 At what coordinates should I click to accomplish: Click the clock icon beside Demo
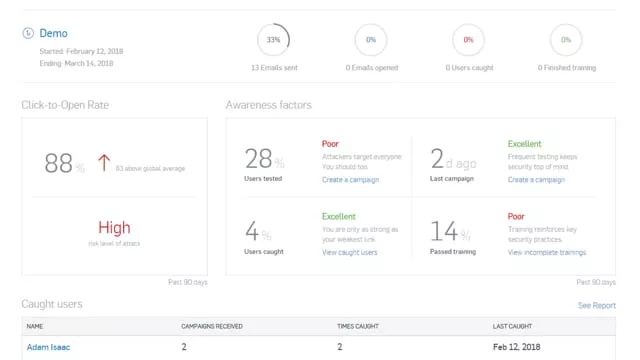click(28, 33)
